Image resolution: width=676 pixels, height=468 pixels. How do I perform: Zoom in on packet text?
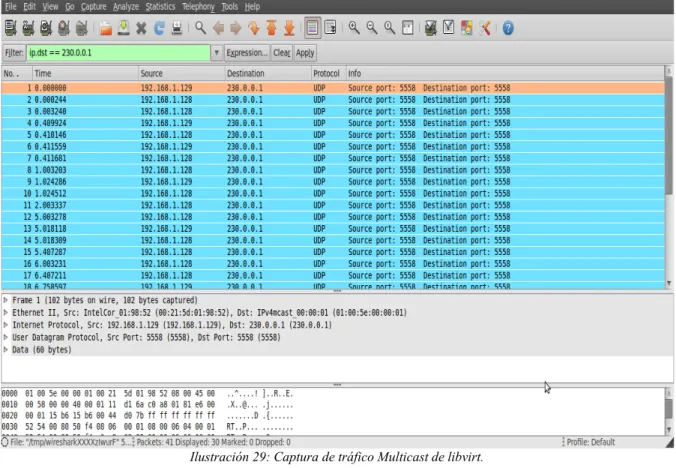coord(354,28)
